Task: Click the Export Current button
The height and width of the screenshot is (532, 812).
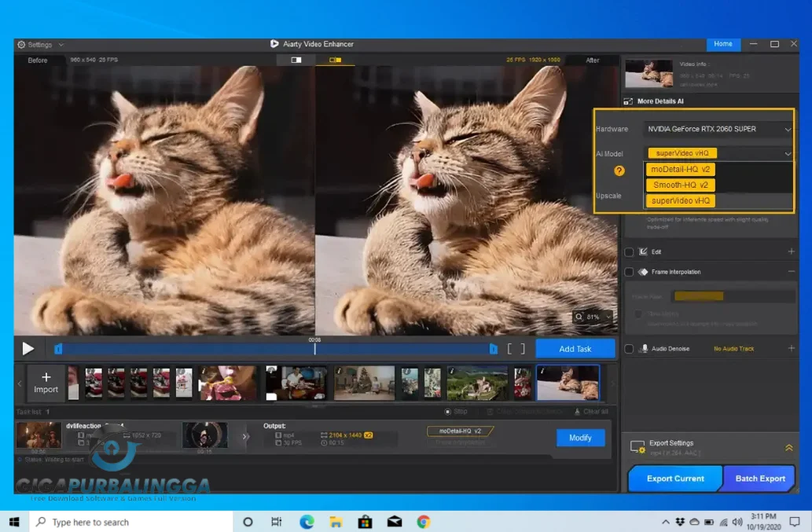Action: (x=675, y=479)
